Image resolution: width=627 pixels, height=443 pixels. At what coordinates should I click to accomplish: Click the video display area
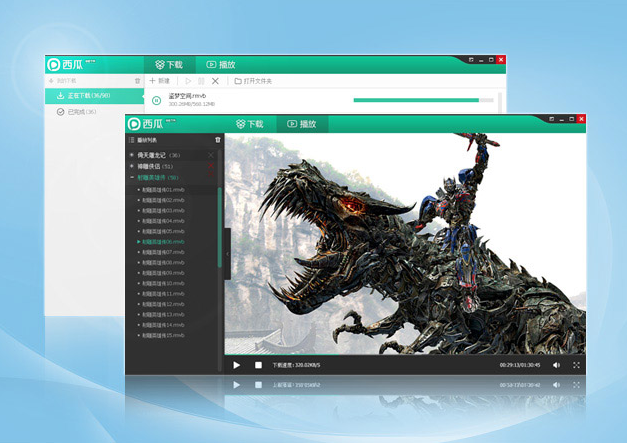click(405, 243)
